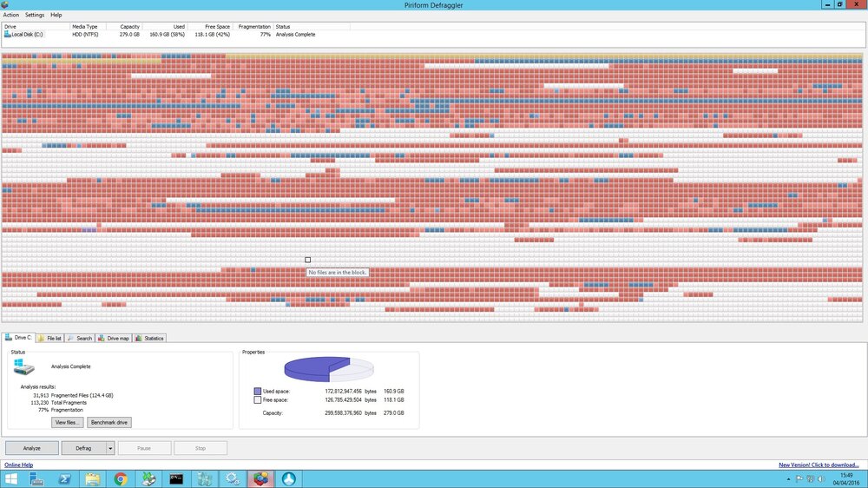Click the View files... button

[68, 422]
